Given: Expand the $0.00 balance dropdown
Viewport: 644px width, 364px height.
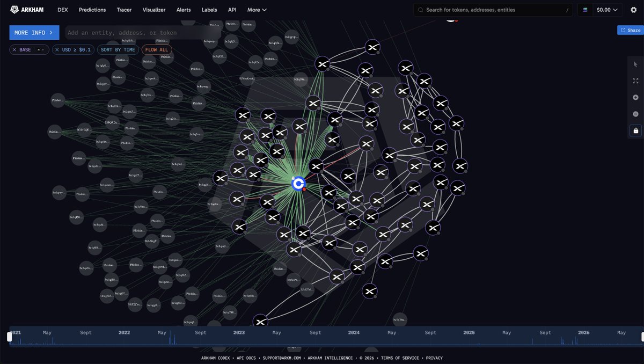Looking at the screenshot, I should [x=607, y=10].
